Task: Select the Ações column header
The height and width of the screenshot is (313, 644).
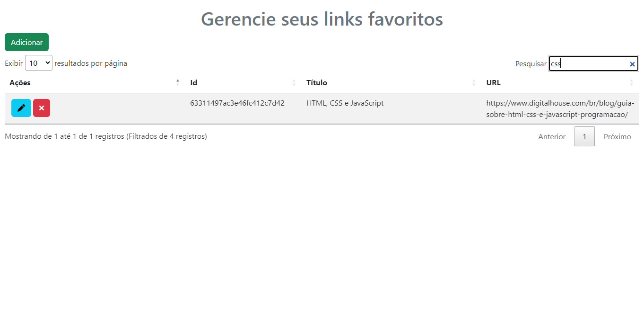Action: point(20,82)
